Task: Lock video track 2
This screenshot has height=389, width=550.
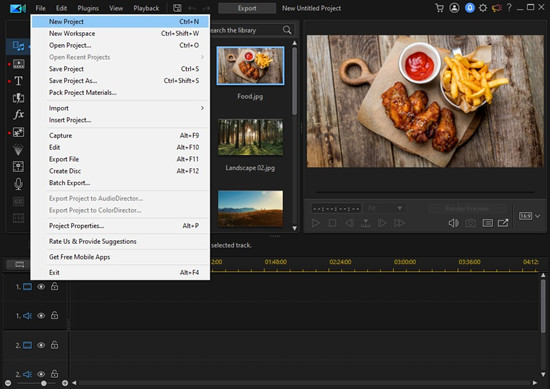Action: 54,344
